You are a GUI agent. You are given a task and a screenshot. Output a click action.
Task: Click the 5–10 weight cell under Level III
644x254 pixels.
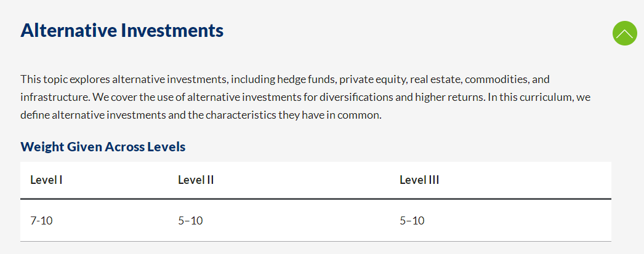(x=412, y=221)
